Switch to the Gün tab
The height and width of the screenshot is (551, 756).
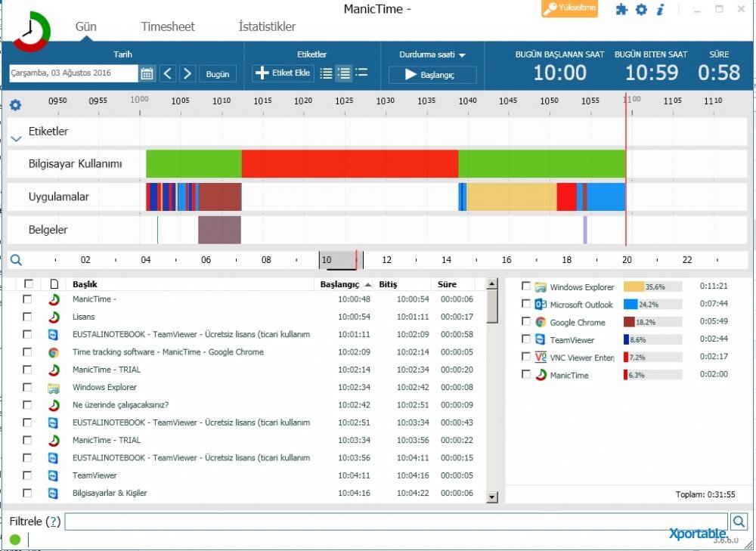86,26
